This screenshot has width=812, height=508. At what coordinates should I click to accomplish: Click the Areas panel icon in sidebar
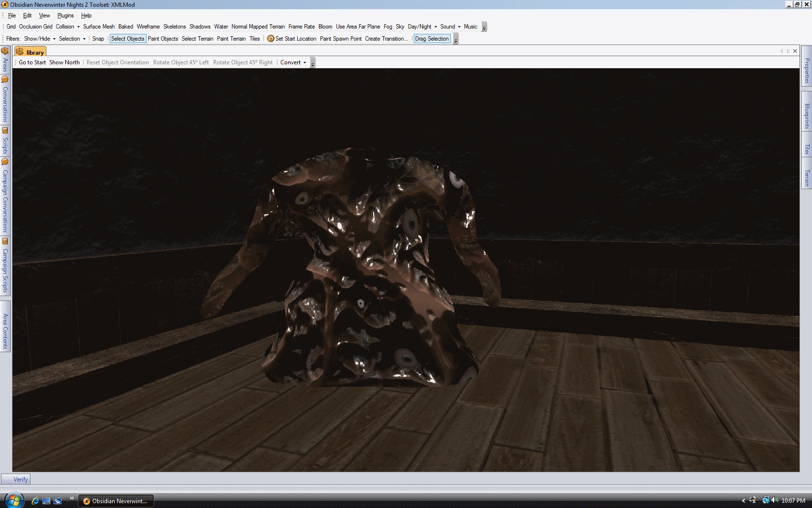tap(5, 51)
